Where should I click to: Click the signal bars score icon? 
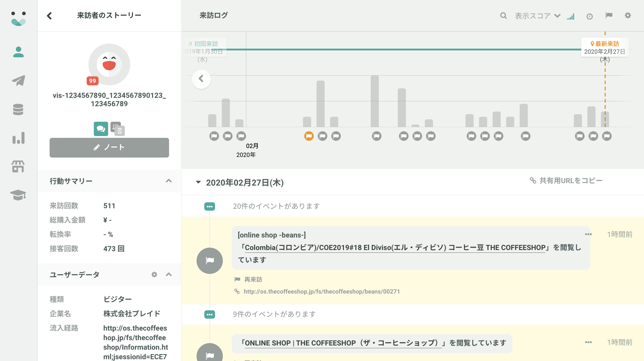point(571,16)
